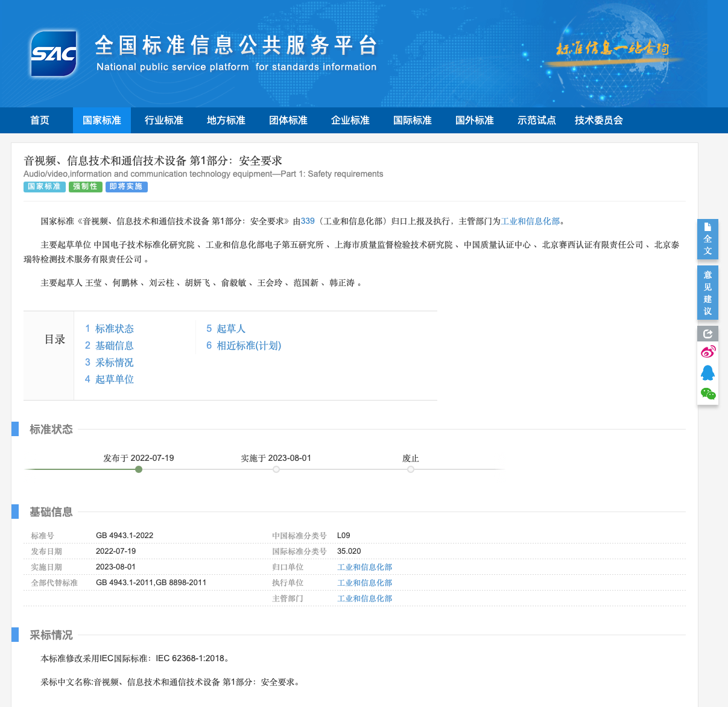Share page to QQ penguin icon
728x707 pixels.
(x=707, y=373)
